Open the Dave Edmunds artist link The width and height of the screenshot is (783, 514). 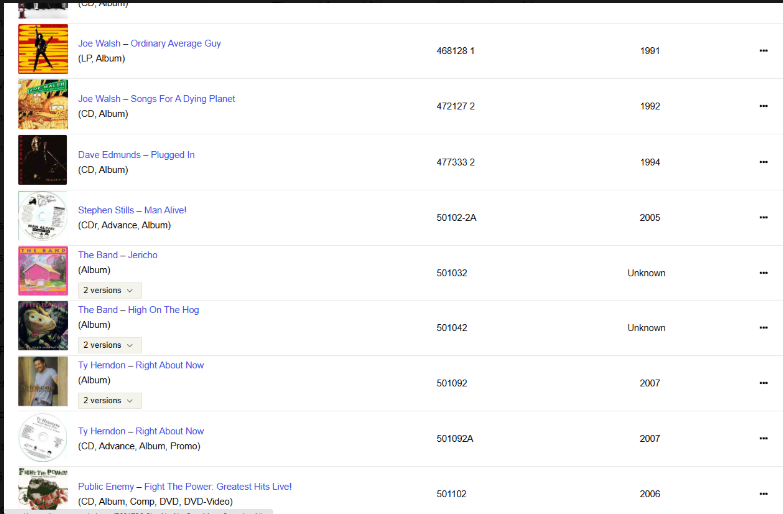(x=109, y=155)
